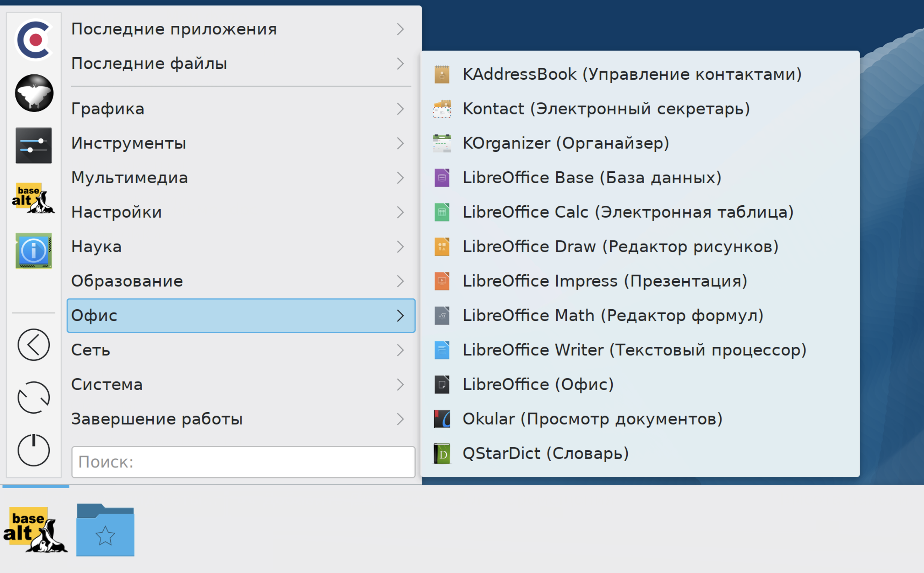Click the base alt launcher on the taskbar

point(35,529)
